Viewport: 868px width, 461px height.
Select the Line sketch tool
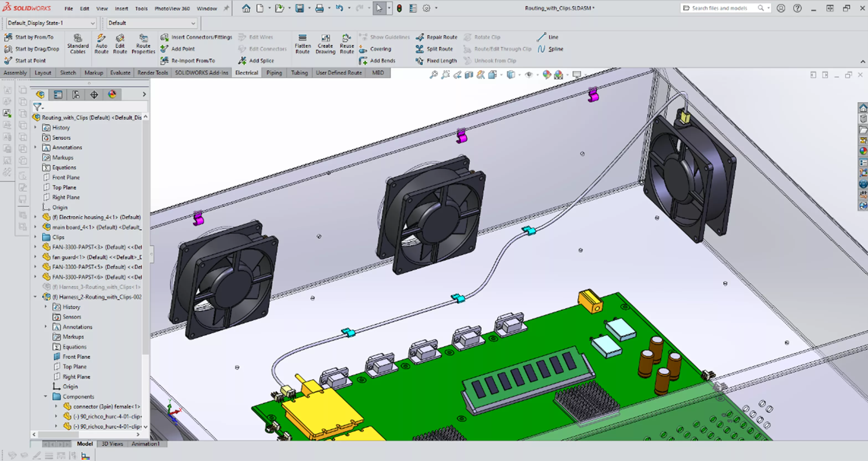[x=548, y=37]
